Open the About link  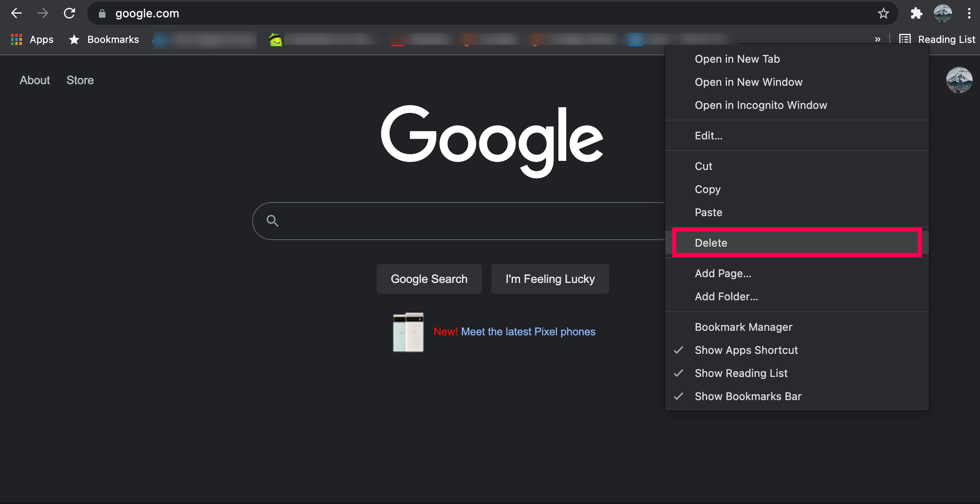pos(35,80)
